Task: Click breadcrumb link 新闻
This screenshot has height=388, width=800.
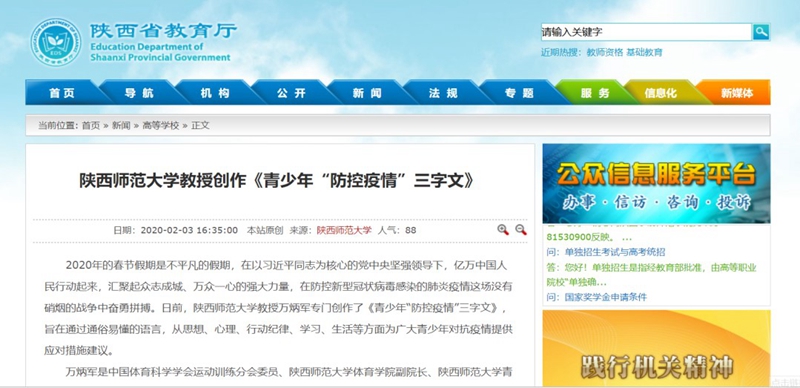Action: pos(121,126)
